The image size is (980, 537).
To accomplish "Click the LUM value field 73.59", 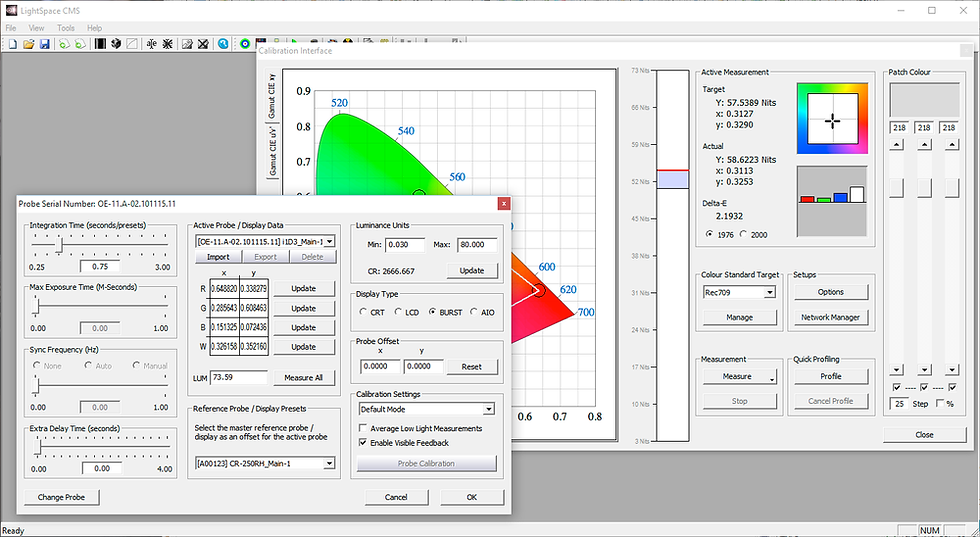I will coord(239,378).
